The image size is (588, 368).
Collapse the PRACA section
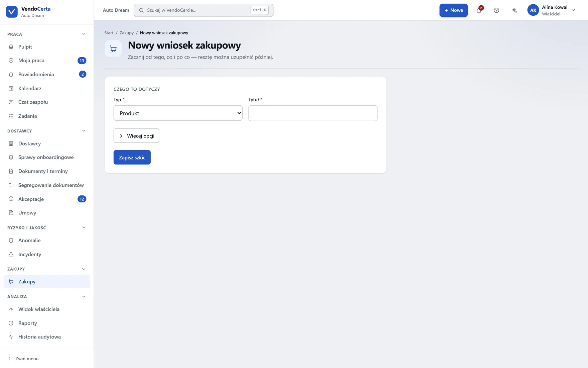click(x=84, y=34)
